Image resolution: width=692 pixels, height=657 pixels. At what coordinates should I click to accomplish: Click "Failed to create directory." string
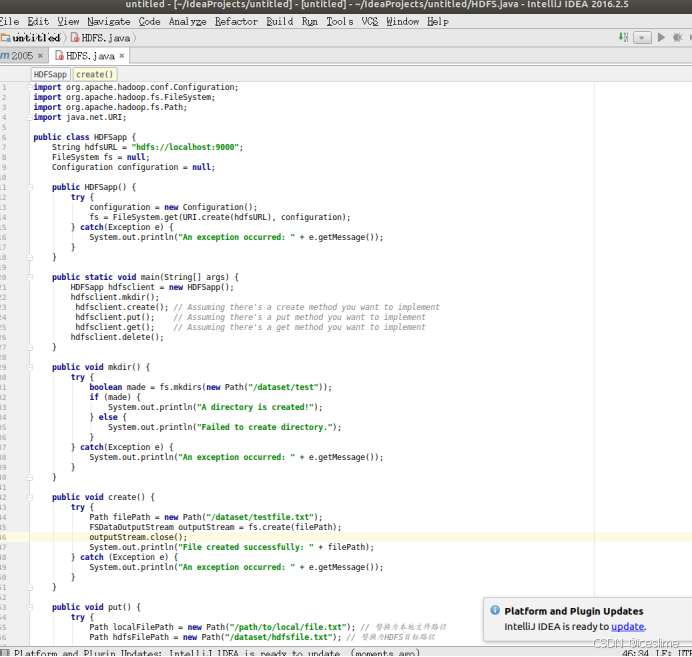coord(264,427)
